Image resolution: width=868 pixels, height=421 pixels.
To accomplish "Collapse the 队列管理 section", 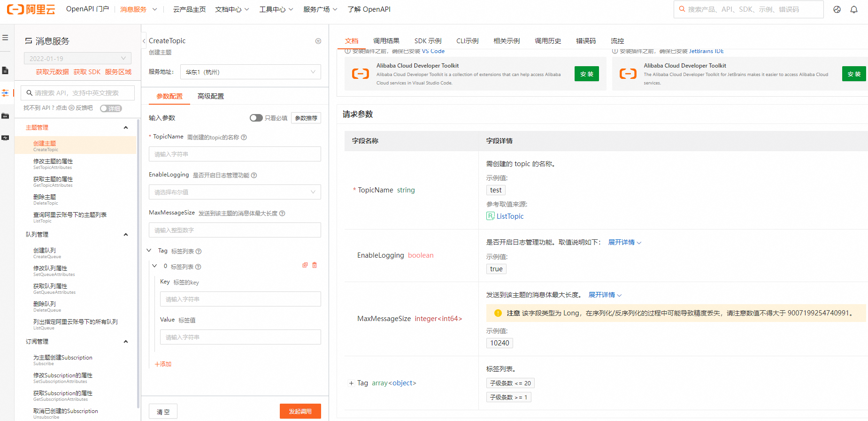I will pyautogui.click(x=126, y=235).
